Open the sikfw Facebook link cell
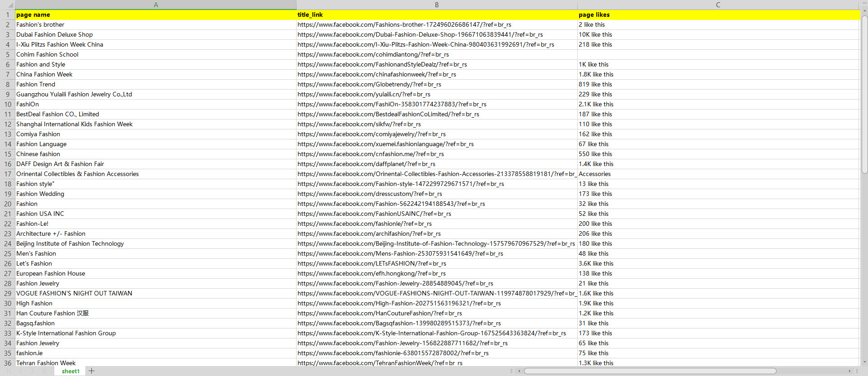 click(x=437, y=124)
